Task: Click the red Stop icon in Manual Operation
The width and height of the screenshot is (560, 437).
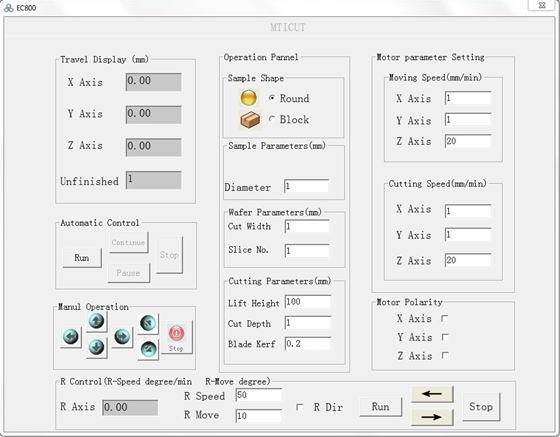Action: pyautogui.click(x=176, y=337)
